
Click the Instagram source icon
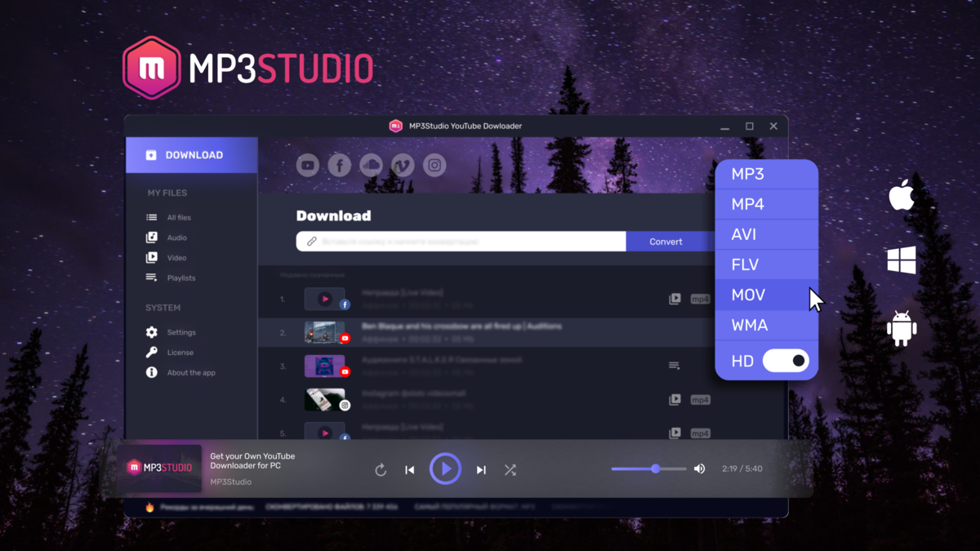[434, 166]
